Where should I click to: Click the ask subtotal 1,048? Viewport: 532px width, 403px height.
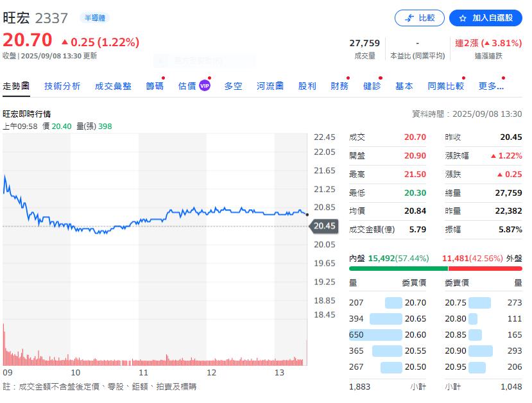[511, 387]
